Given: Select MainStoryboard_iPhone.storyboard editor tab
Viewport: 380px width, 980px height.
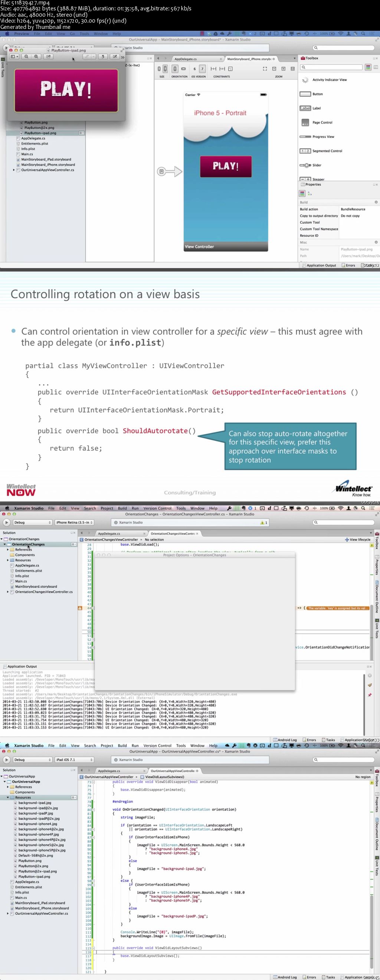Looking at the screenshot, I should (250, 59).
